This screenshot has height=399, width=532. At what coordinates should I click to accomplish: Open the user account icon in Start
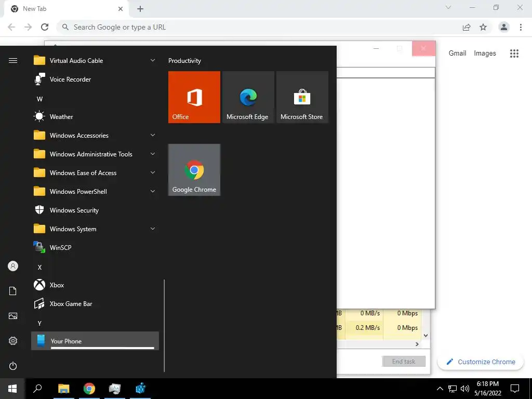click(13, 266)
